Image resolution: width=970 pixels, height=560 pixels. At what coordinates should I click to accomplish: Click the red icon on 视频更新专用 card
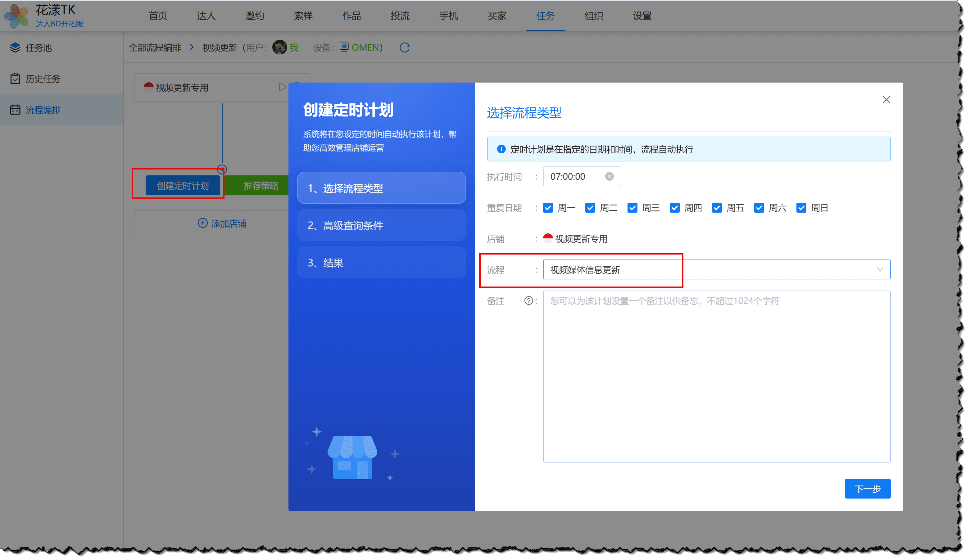click(x=148, y=87)
